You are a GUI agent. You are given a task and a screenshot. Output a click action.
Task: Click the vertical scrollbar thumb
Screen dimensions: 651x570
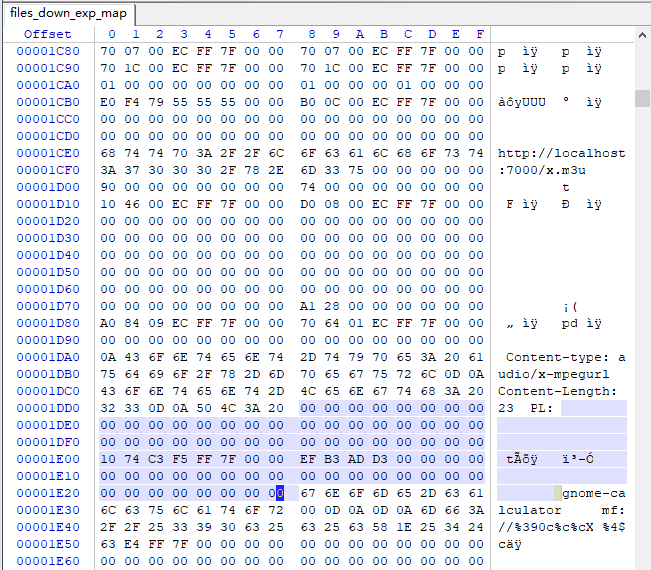point(642,98)
